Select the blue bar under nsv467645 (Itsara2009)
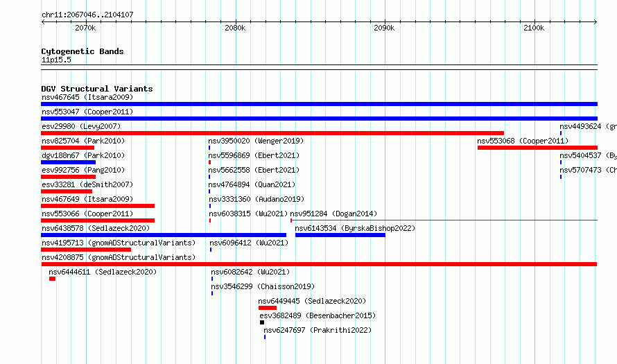The height and width of the screenshot is (364, 617). 319,104
